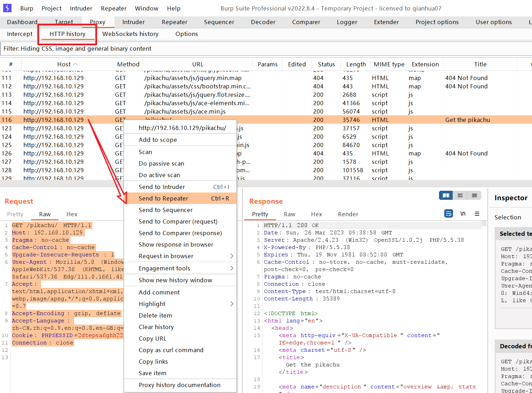
Task: Select Do passive scan entry
Action: coord(180,163)
